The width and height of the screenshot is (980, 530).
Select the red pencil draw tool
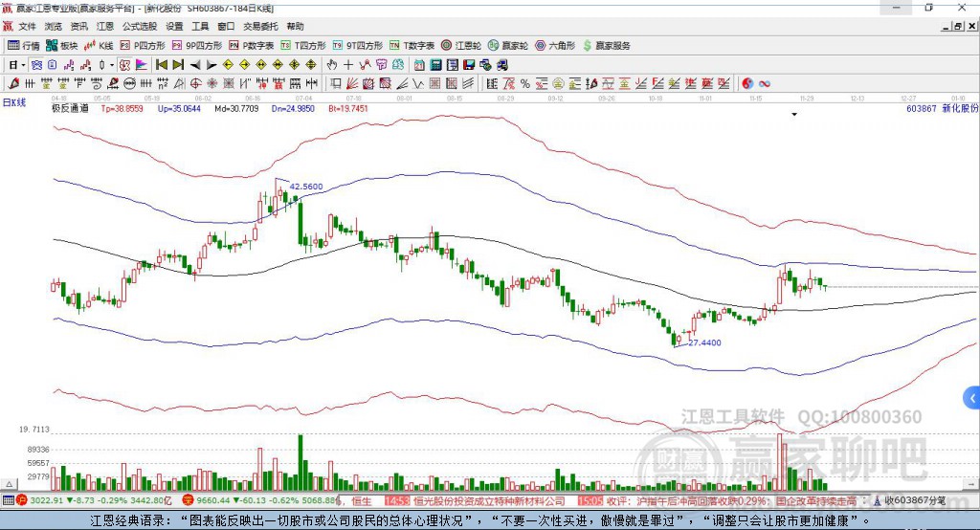13,83
